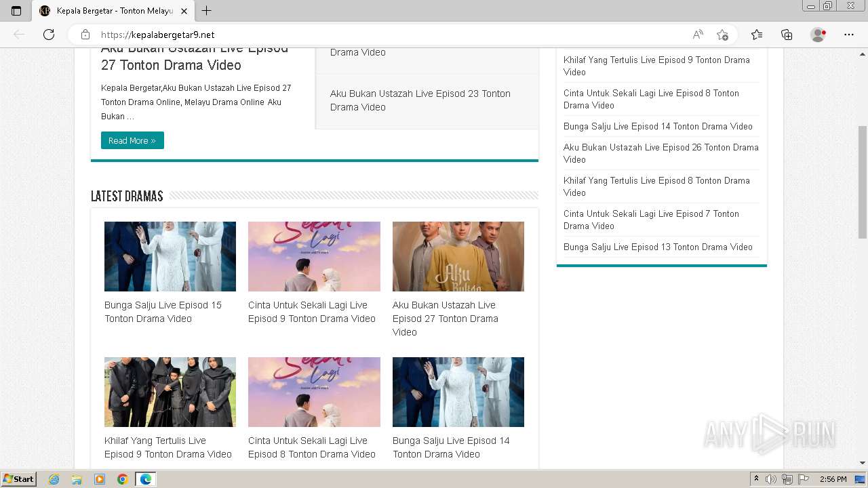Open Aku Bukan Ustazah Episod 26 sidebar link
868x488 pixels.
(x=661, y=153)
